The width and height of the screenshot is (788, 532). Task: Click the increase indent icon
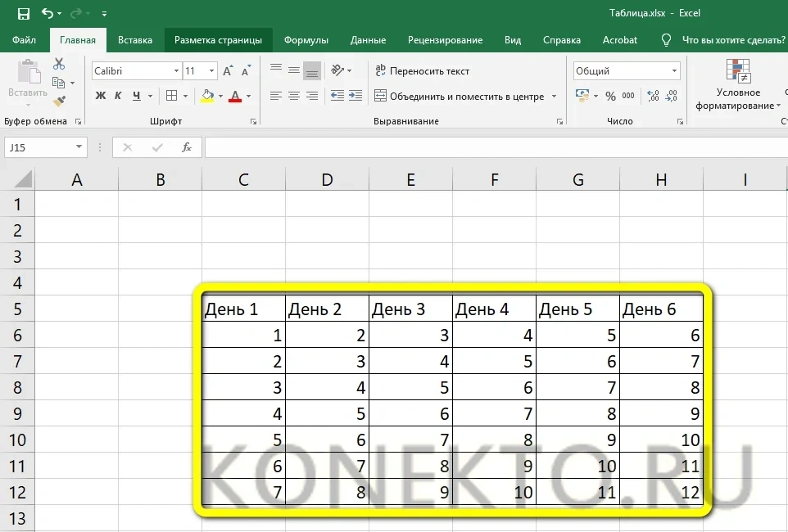tap(356, 96)
